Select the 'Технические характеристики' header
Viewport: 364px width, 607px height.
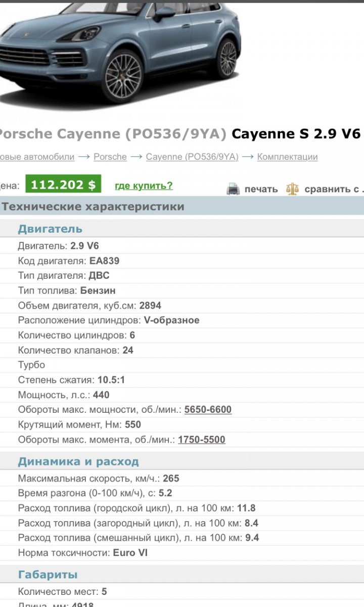tap(93, 206)
